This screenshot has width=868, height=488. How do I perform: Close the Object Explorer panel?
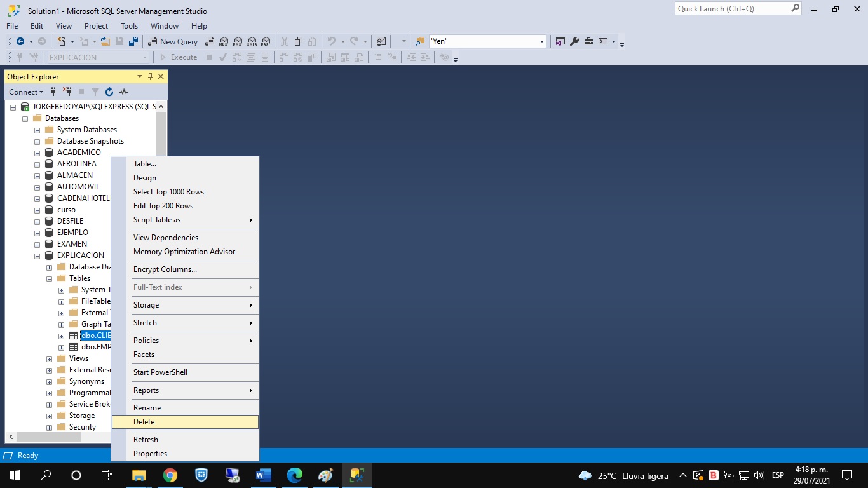(x=161, y=76)
